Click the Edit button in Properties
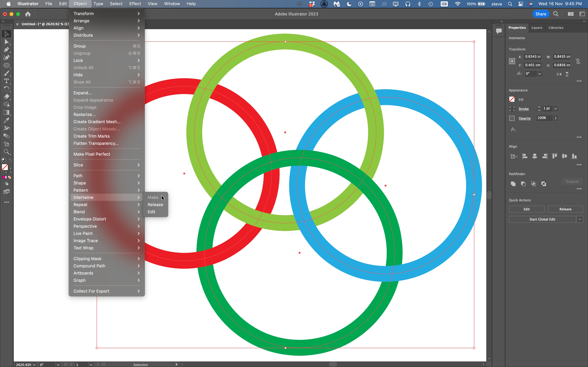Screen dimensions: 588x367 tap(527, 209)
